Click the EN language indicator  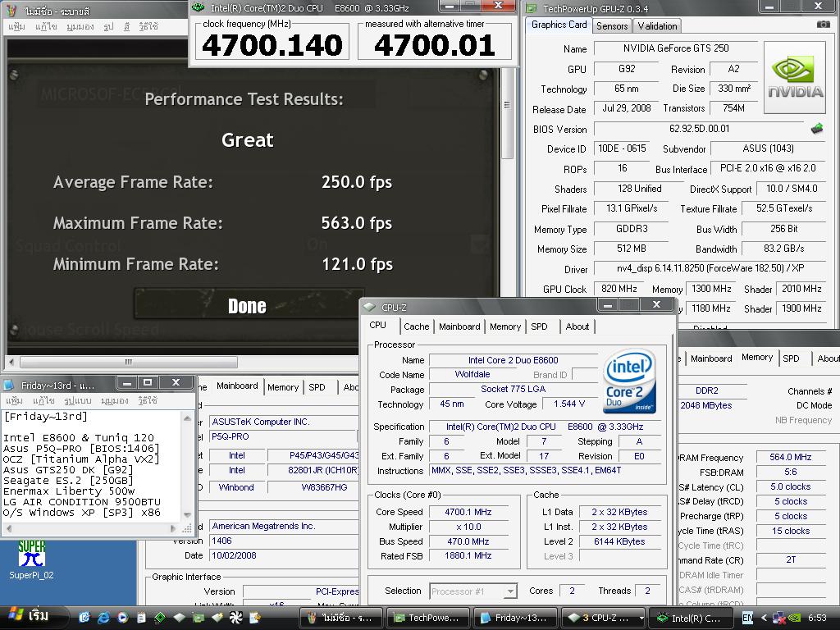coord(747,618)
